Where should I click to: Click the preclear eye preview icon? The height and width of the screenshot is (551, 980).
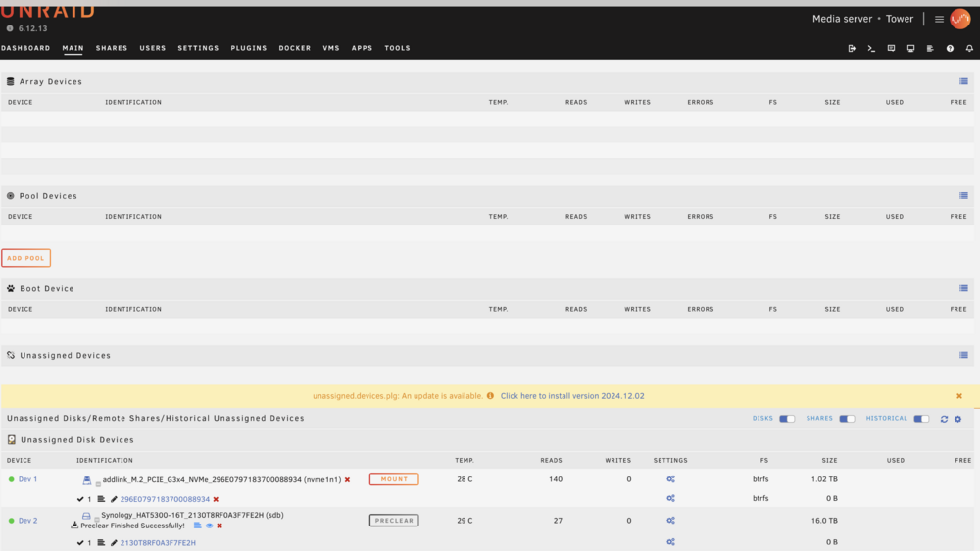click(x=210, y=526)
